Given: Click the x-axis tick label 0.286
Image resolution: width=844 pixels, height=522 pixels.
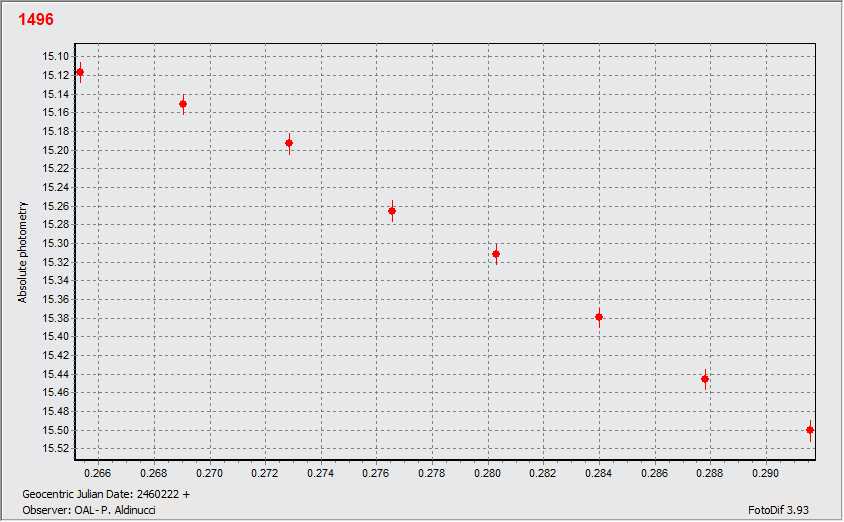Looking at the screenshot, I should pos(655,474).
